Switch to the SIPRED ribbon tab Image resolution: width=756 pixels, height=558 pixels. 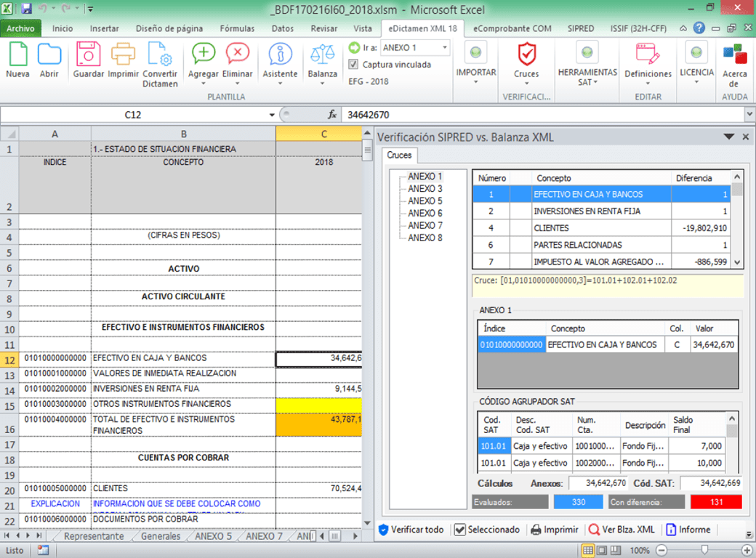coord(581,28)
